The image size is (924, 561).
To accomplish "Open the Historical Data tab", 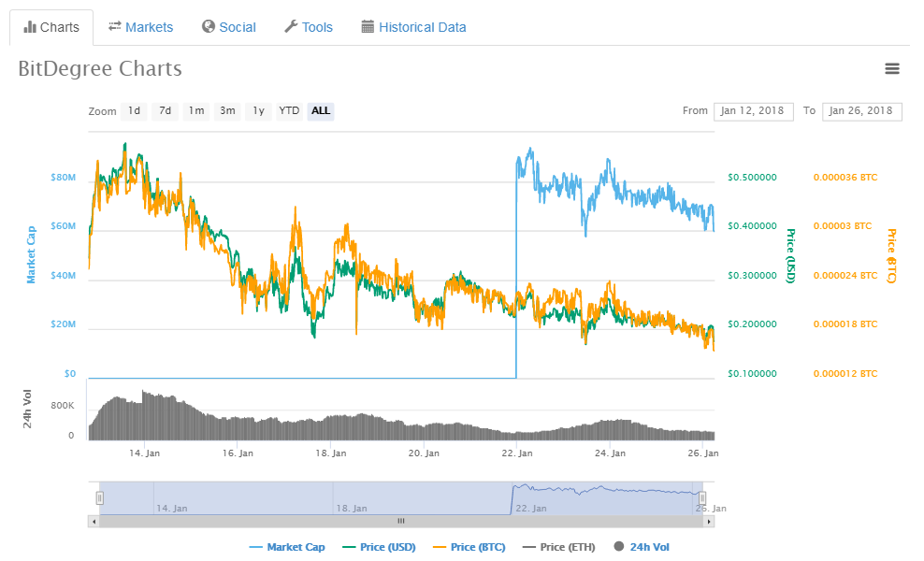I will pyautogui.click(x=413, y=27).
